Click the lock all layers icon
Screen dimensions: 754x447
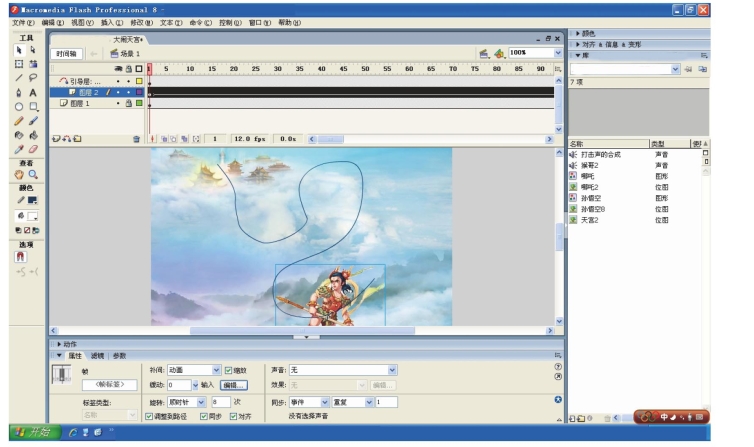[128, 69]
